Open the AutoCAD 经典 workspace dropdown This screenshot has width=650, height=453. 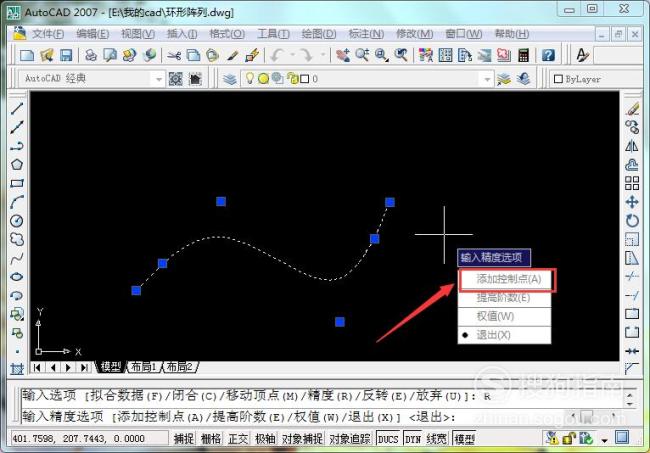158,79
